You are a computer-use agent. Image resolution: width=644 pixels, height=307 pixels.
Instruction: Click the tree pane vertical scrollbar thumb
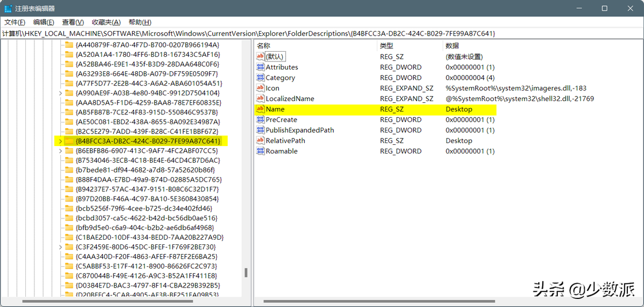click(x=246, y=273)
